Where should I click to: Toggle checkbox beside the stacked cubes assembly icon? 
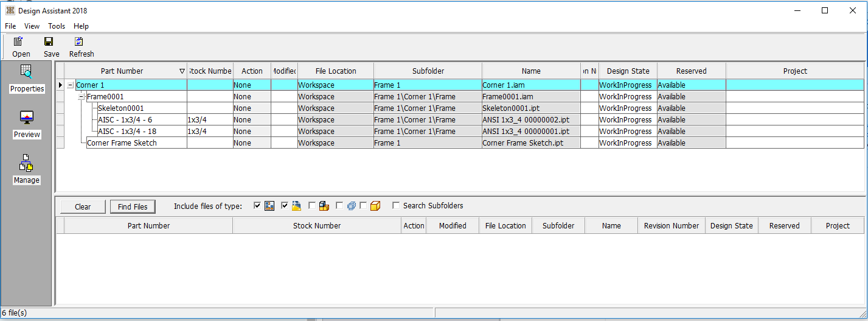point(312,206)
